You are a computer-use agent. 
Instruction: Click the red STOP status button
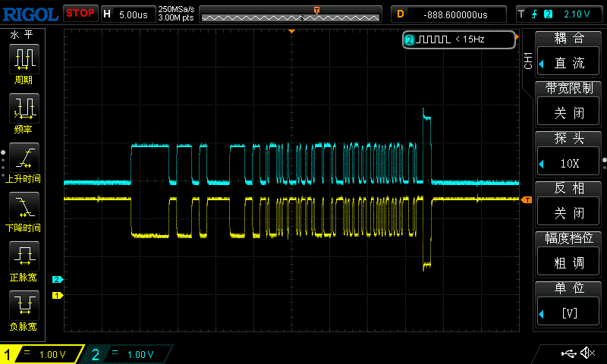click(80, 13)
